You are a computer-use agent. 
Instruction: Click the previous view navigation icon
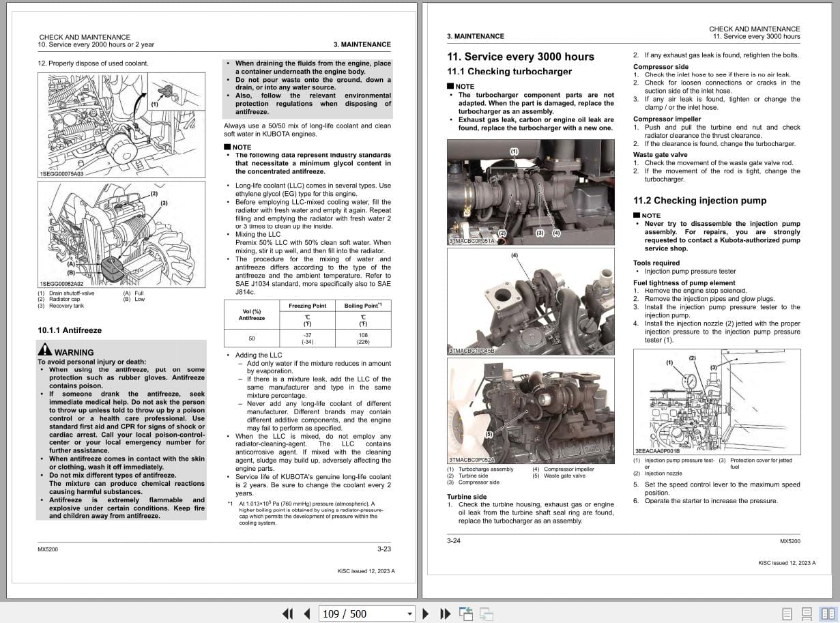466,613
